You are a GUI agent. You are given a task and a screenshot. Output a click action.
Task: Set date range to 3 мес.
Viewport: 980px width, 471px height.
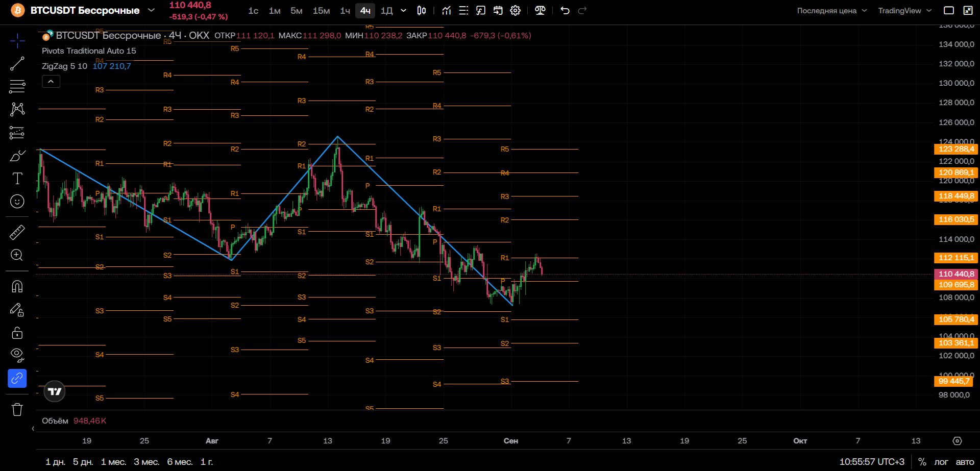146,462
